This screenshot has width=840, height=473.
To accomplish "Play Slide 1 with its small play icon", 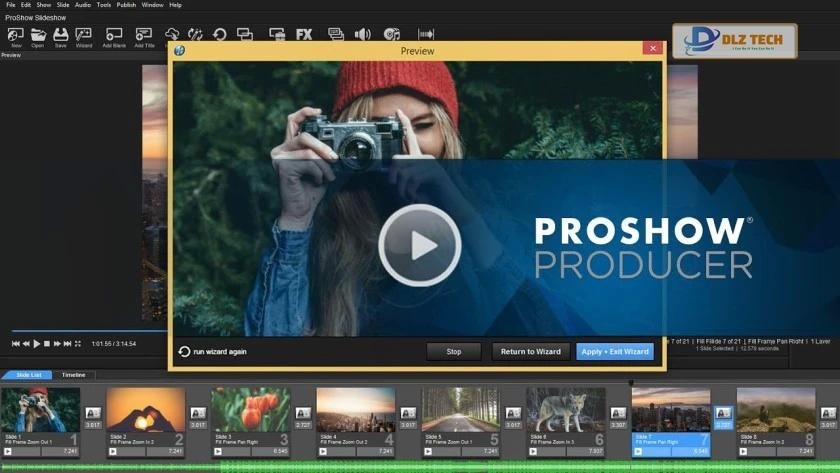I will [8, 452].
